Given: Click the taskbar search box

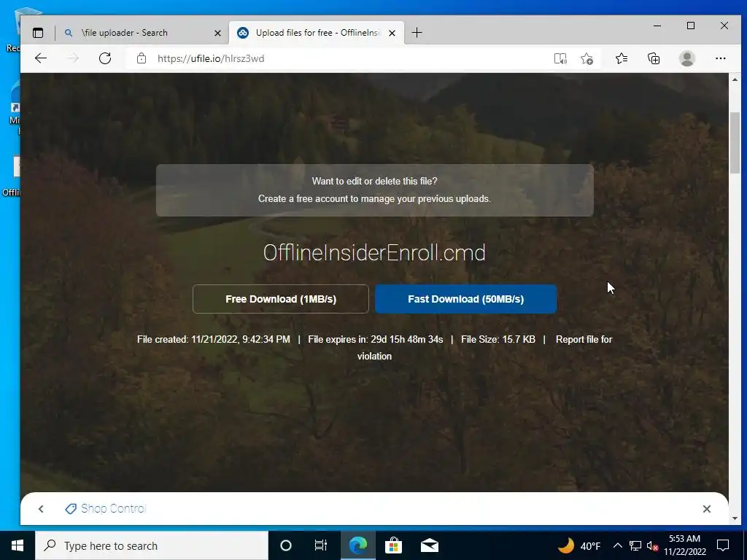Looking at the screenshot, I should click(x=152, y=545).
